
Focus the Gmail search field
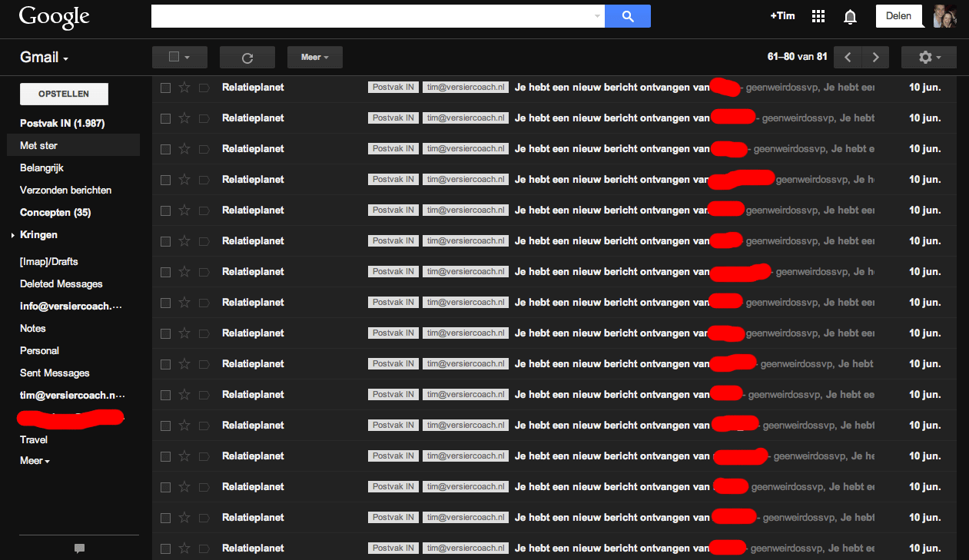(372, 16)
